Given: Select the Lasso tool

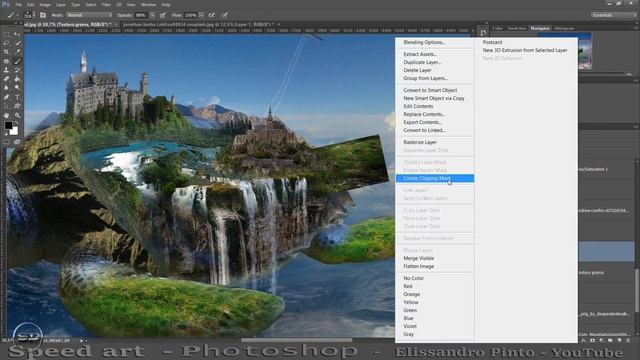Looking at the screenshot, I should coord(6,43).
